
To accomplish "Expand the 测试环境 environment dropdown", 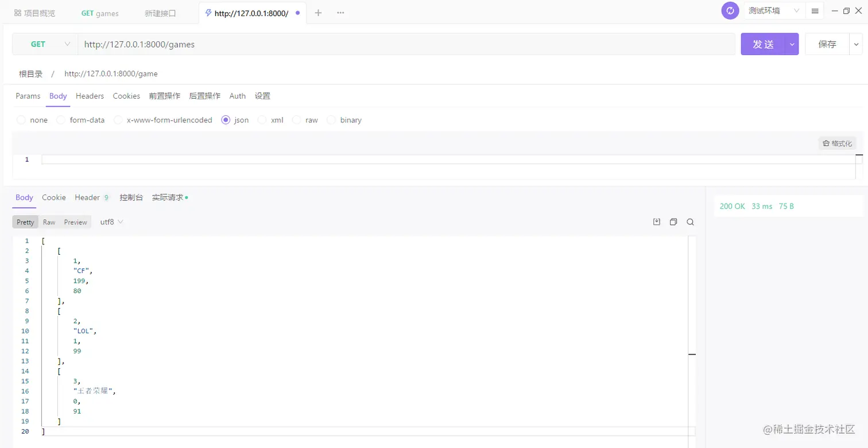I will 774,11.
